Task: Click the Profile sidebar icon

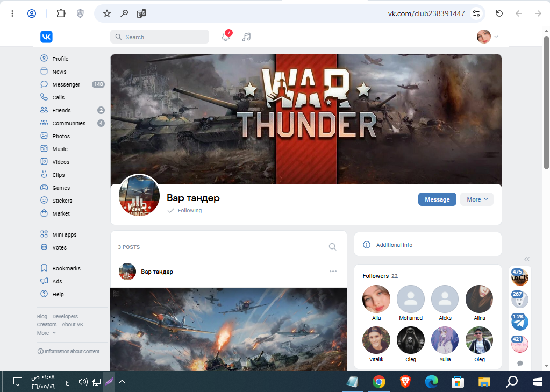Action: (x=44, y=58)
